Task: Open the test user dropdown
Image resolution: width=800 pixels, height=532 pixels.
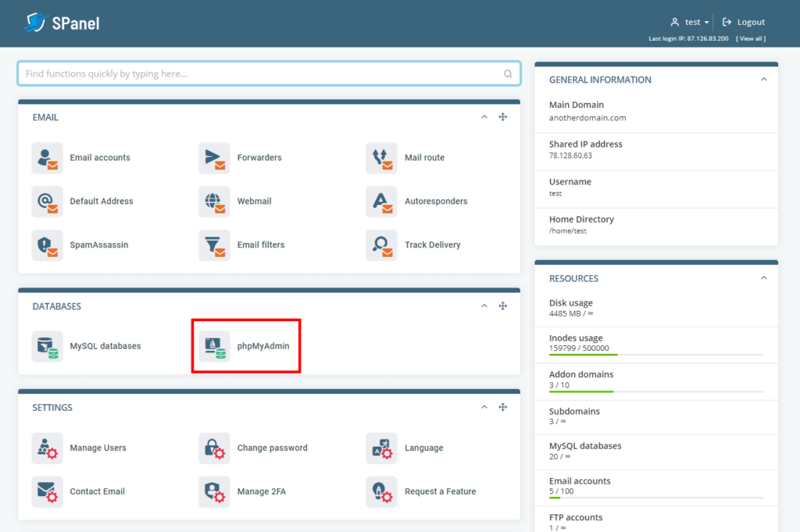Action: (691, 22)
